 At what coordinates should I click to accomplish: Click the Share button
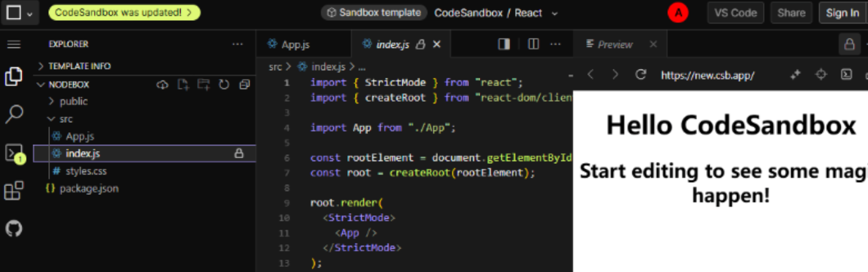pos(791,13)
